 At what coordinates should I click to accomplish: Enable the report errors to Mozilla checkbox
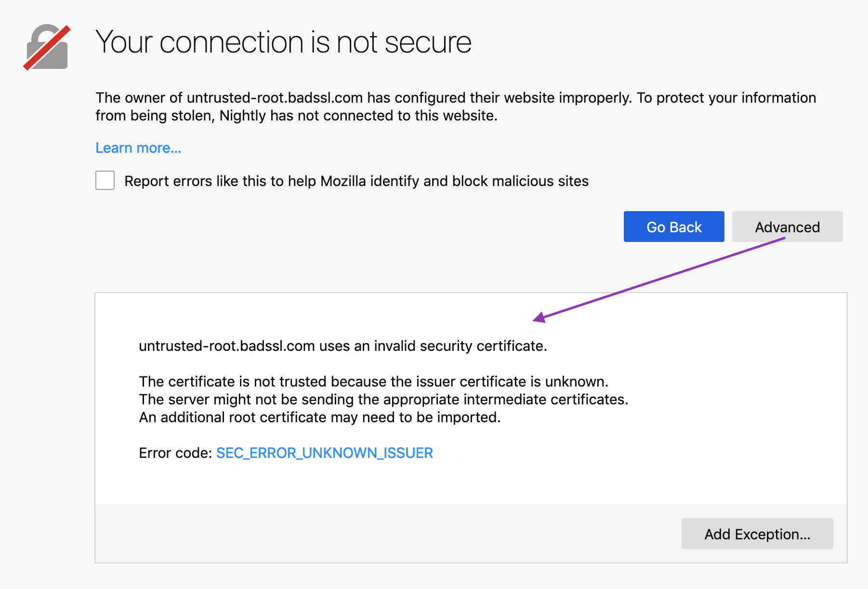click(x=105, y=181)
